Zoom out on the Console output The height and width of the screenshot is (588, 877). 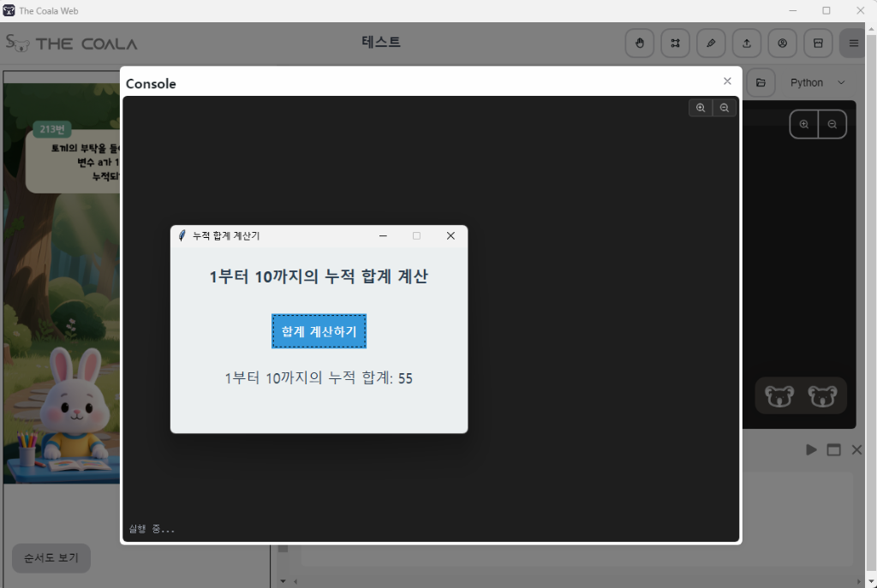[x=725, y=107]
